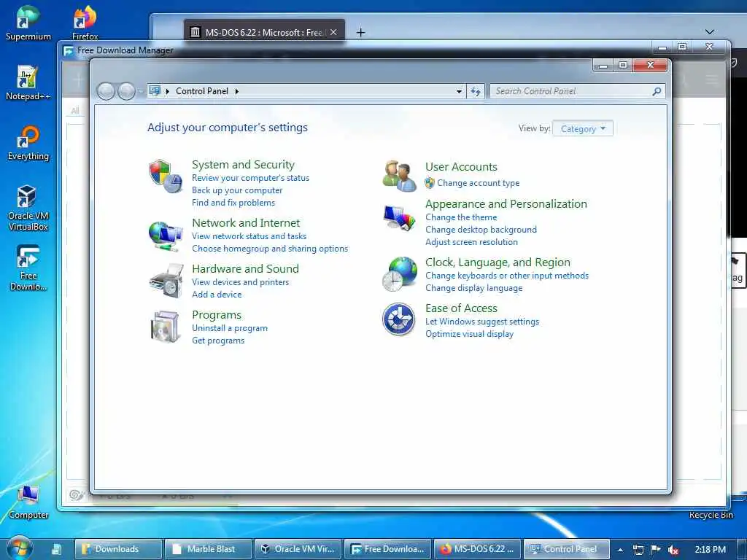Expand the address bar history dropdown
The height and width of the screenshot is (560, 747).
coord(459,91)
